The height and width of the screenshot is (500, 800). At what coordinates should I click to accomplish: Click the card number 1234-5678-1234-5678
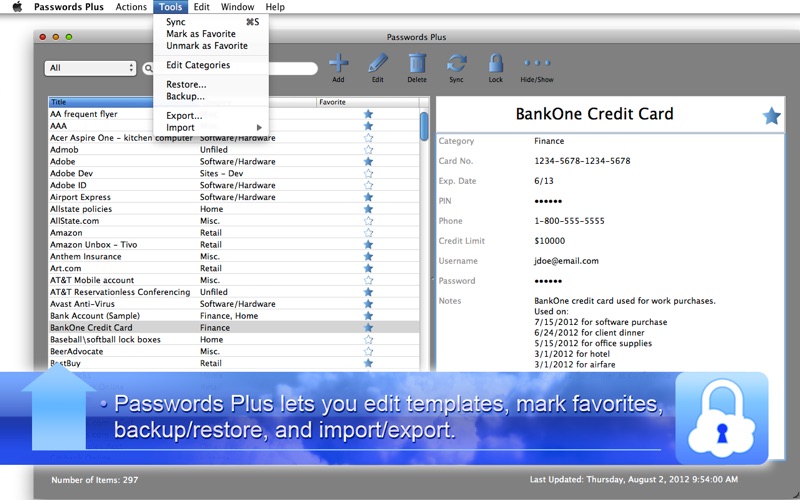[582, 161]
